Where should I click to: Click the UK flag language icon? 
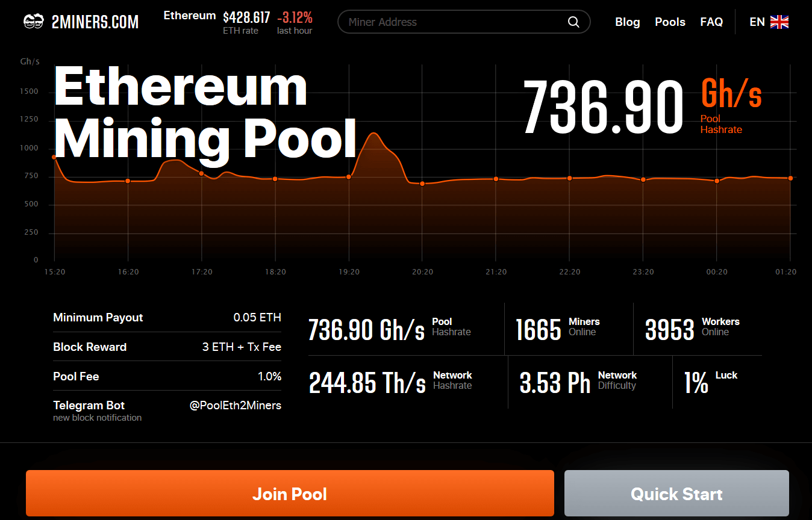(x=779, y=22)
